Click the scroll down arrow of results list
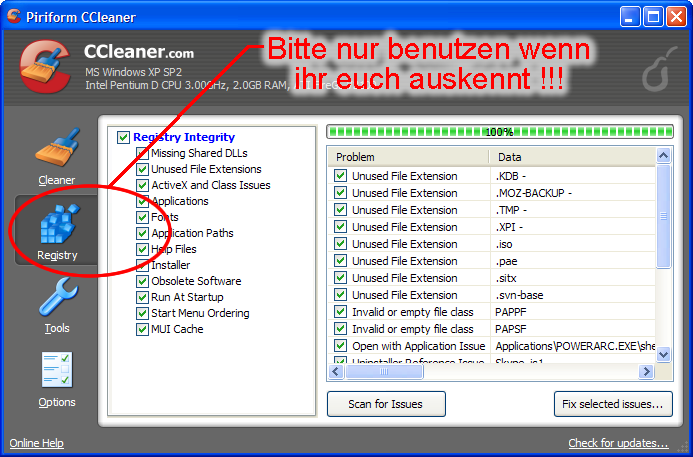The height and width of the screenshot is (457, 693). tap(664, 355)
